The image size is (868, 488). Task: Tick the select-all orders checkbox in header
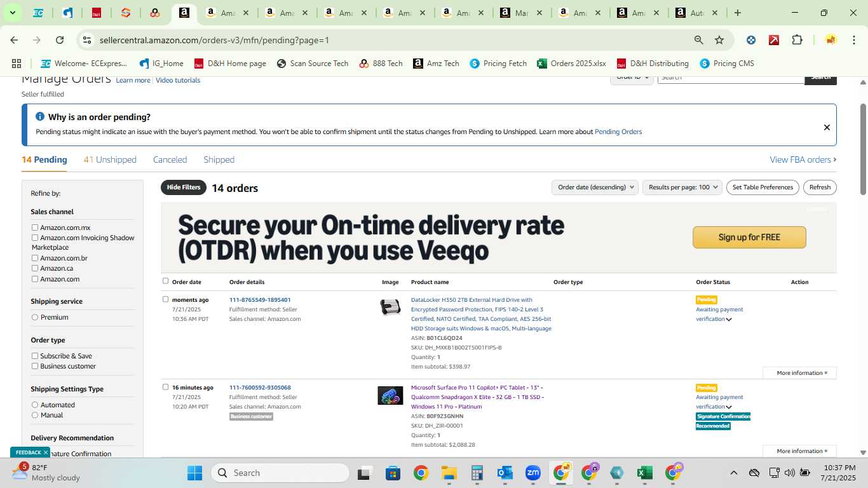click(166, 281)
